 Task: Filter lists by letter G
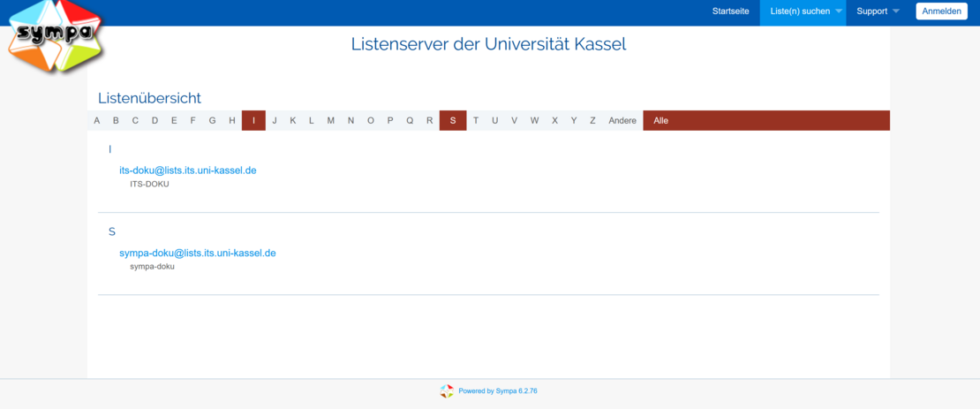tap(213, 121)
